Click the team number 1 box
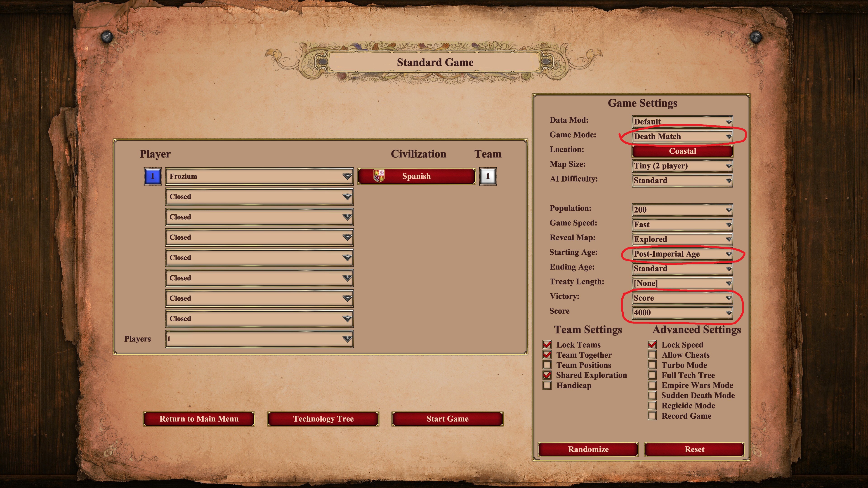This screenshot has height=488, width=868. click(488, 176)
